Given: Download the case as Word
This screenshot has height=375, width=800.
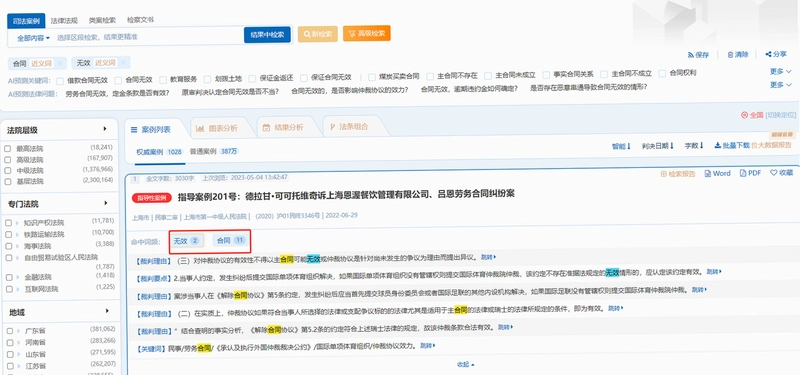Looking at the screenshot, I should point(717,173).
